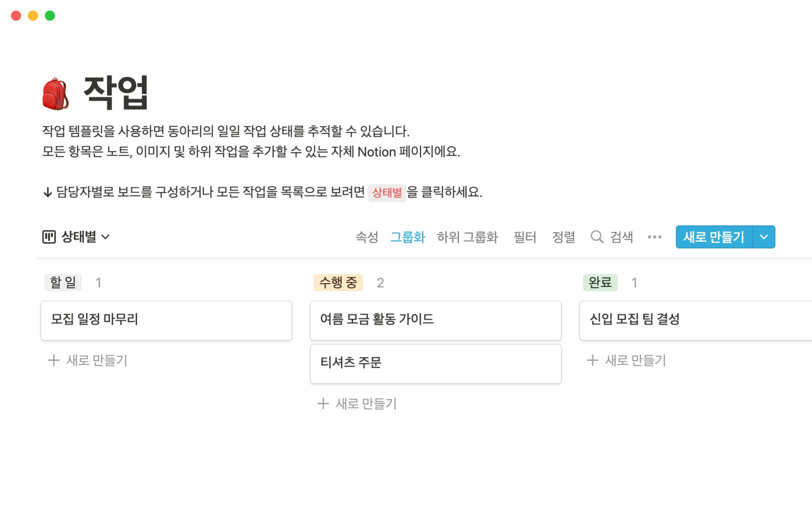Open the 하위 그룹화 sub-grouping menu
Image resolution: width=812 pixels, height=508 pixels.
(467, 237)
